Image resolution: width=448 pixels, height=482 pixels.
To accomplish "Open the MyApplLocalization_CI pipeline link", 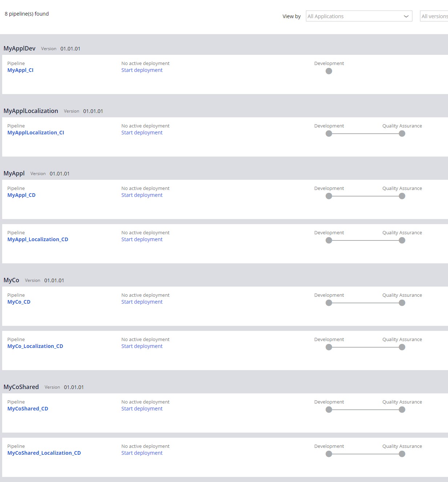I will pos(36,133).
